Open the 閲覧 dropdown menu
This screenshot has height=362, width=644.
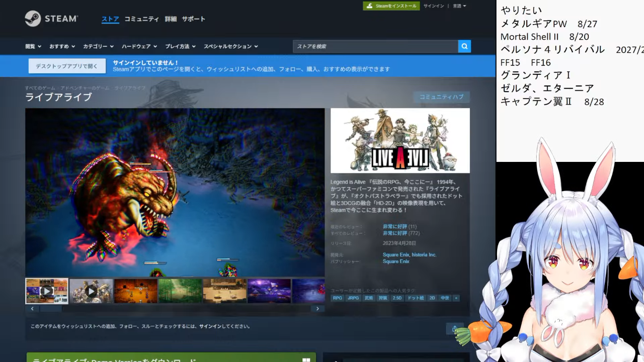[33, 46]
